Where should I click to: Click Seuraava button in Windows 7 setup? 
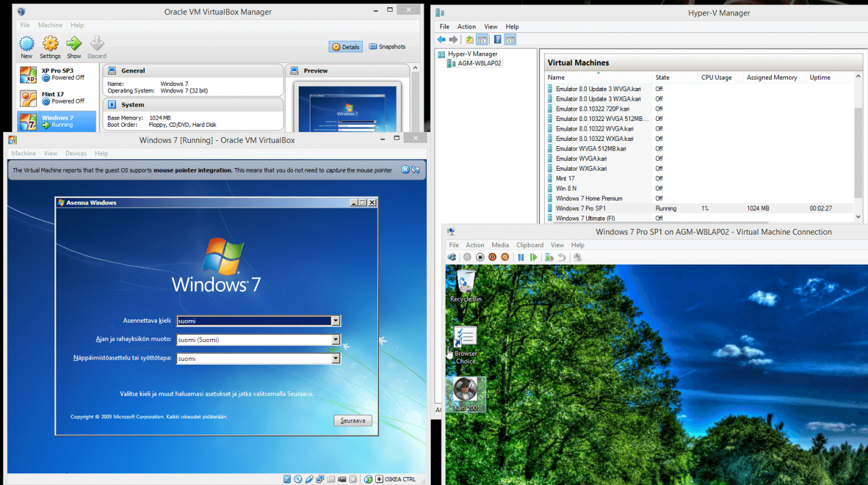coord(353,420)
